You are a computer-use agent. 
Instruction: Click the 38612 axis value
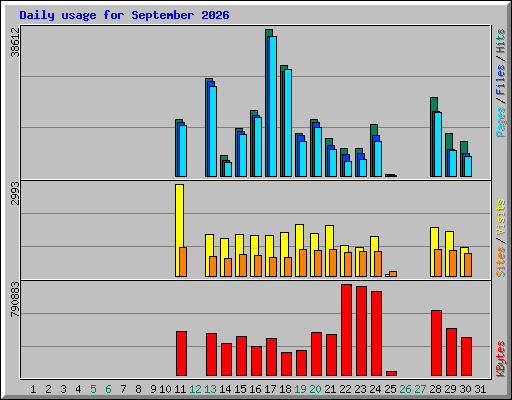coord(16,42)
